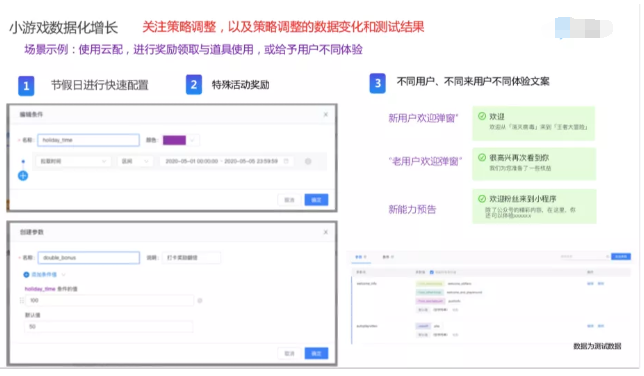Click the purple color swatch
Viewport: 644px width, 376px height.
click(x=175, y=140)
